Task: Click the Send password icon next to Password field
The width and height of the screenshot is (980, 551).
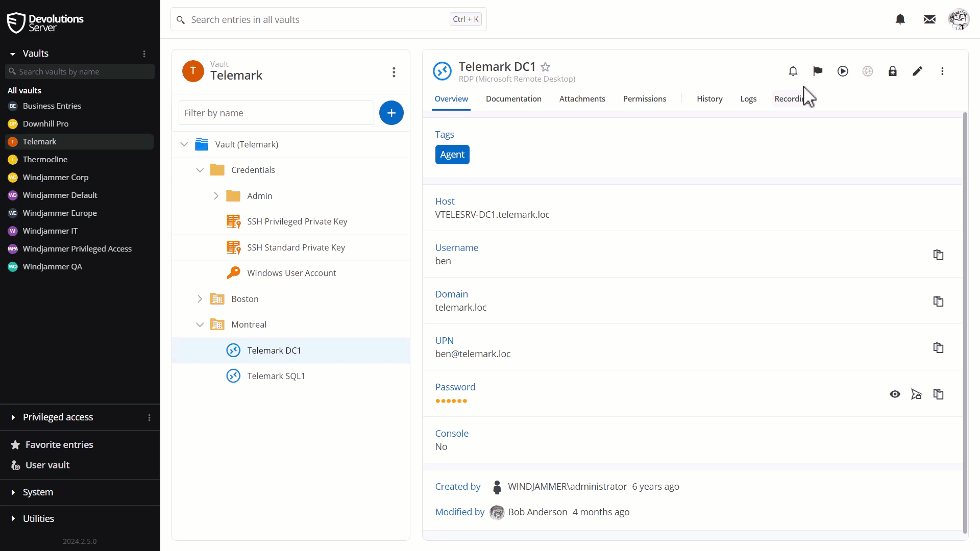Action: pos(917,393)
